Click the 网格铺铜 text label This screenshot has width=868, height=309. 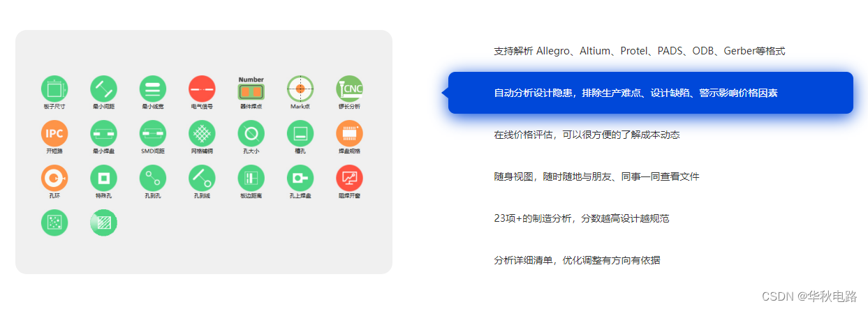pyautogui.click(x=202, y=151)
